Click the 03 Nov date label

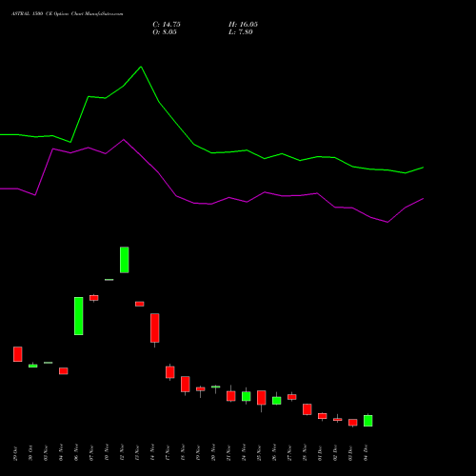tap(46, 453)
